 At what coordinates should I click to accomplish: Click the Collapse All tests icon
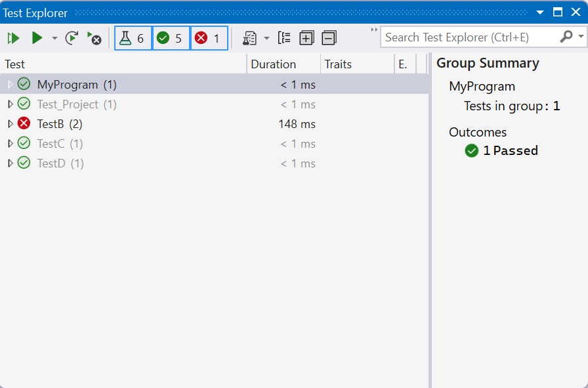tap(328, 37)
